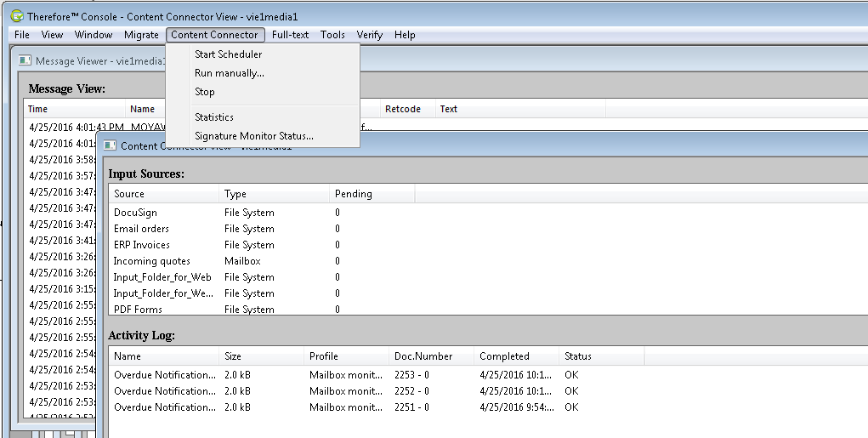Click Activity Log Name column header
Viewport: 868px width, 438px height.
[164, 356]
